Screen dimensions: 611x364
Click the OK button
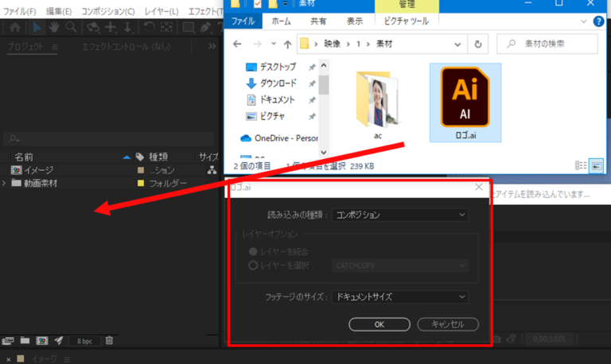[379, 324]
